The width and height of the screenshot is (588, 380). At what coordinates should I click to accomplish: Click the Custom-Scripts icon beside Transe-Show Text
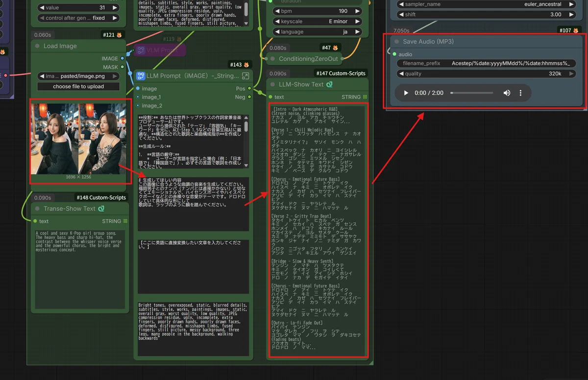coord(101,208)
